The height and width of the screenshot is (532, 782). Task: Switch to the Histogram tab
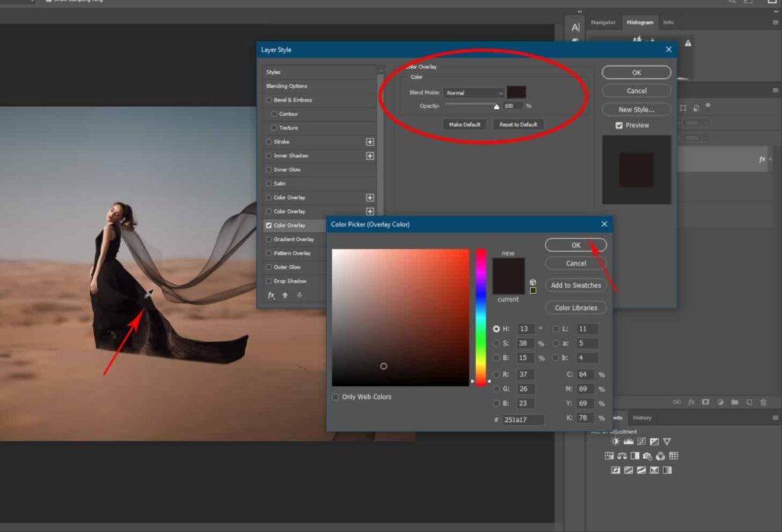[x=640, y=22]
